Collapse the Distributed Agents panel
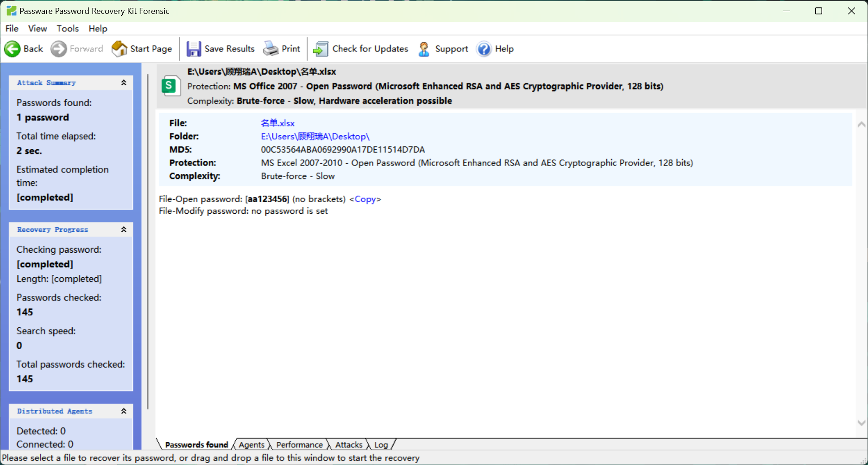The width and height of the screenshot is (868, 465). [124, 411]
